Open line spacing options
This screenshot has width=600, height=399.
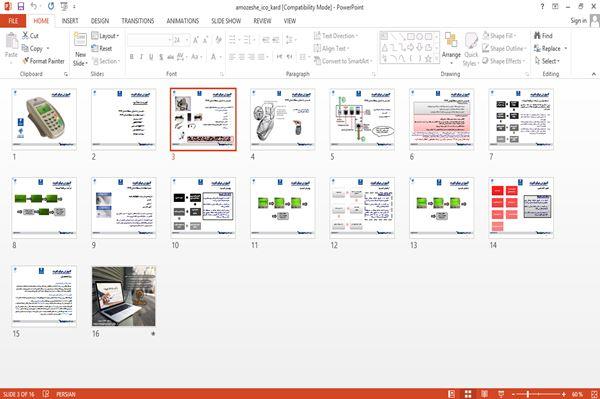290,40
